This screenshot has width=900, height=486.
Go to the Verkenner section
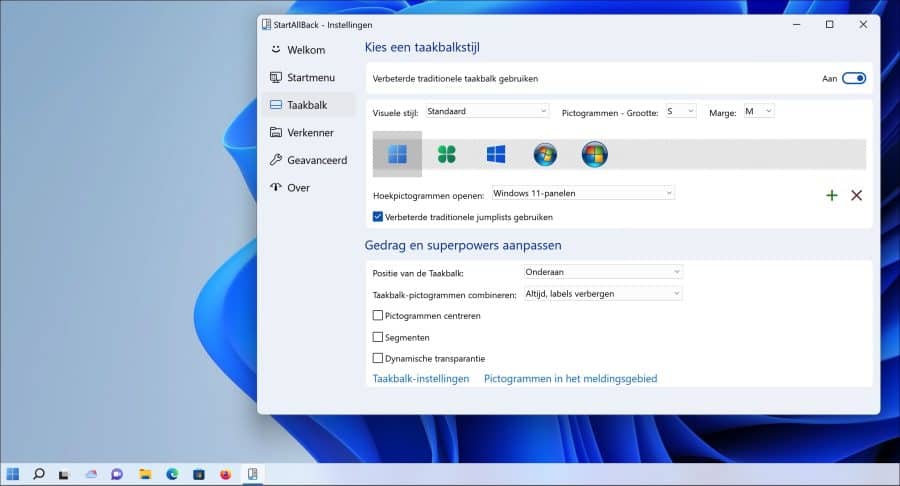pyautogui.click(x=309, y=133)
